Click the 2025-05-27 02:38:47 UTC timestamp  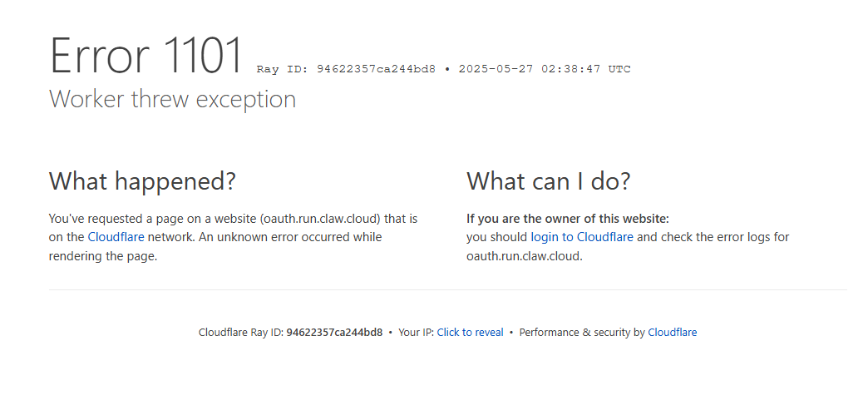click(x=545, y=69)
